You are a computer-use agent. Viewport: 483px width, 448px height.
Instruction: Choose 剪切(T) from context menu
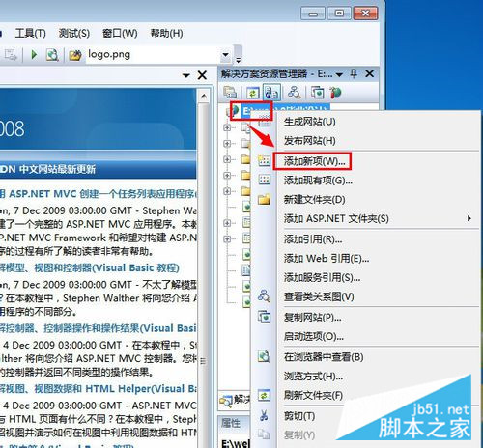[379, 416]
